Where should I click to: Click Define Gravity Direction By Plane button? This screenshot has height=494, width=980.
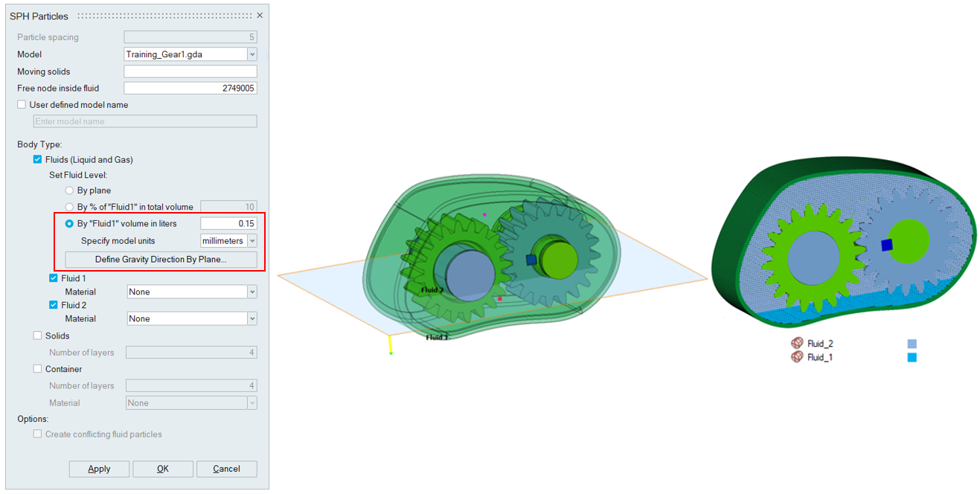(161, 260)
